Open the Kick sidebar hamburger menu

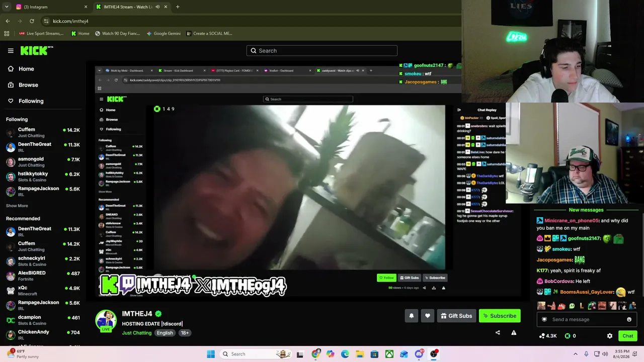click(x=11, y=51)
